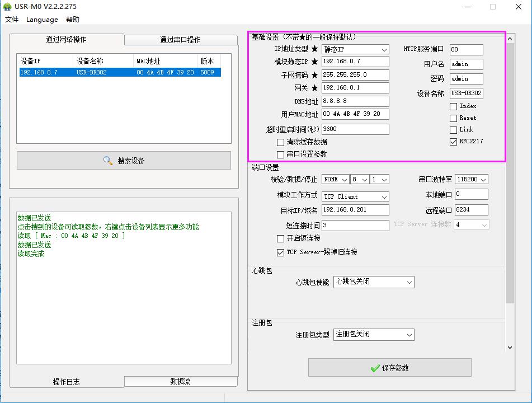The image size is (532, 403).
Task: Check the 清除缓存数据 checkbox
Action: click(281, 142)
